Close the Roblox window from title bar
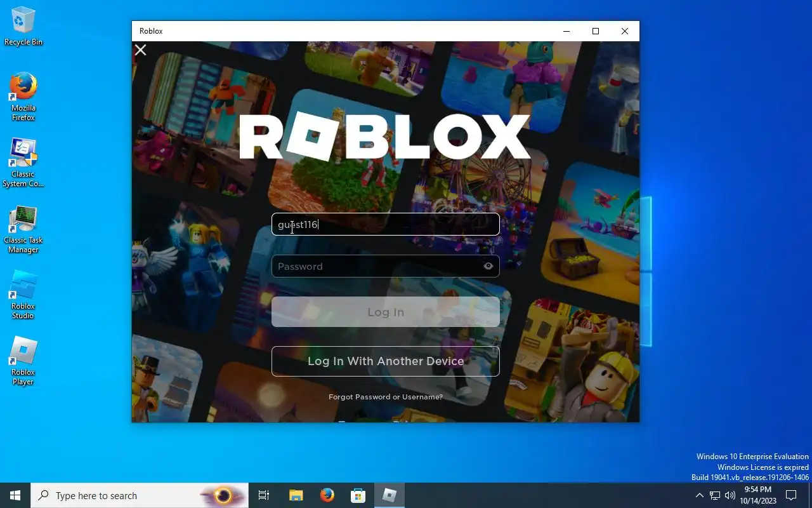This screenshot has height=508, width=812. (x=625, y=31)
